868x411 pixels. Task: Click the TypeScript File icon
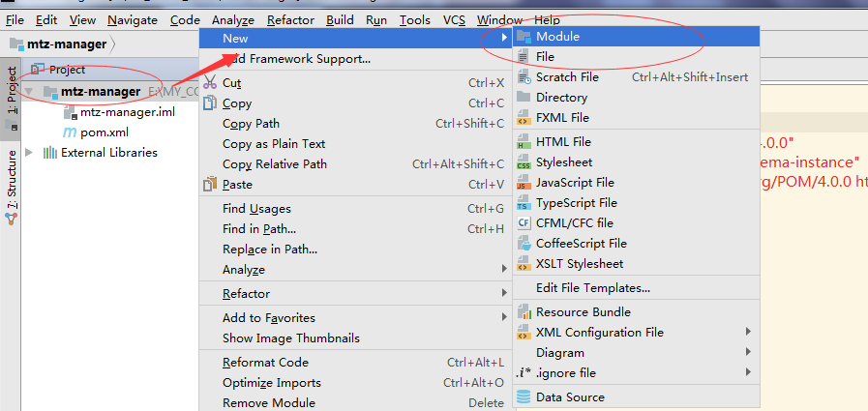coord(524,203)
